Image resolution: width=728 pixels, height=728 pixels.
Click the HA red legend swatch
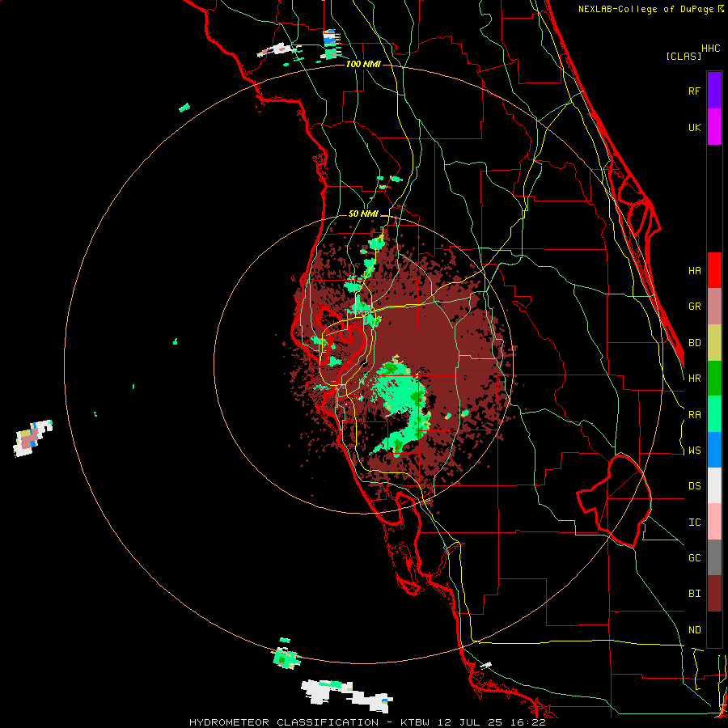pyautogui.click(x=714, y=270)
